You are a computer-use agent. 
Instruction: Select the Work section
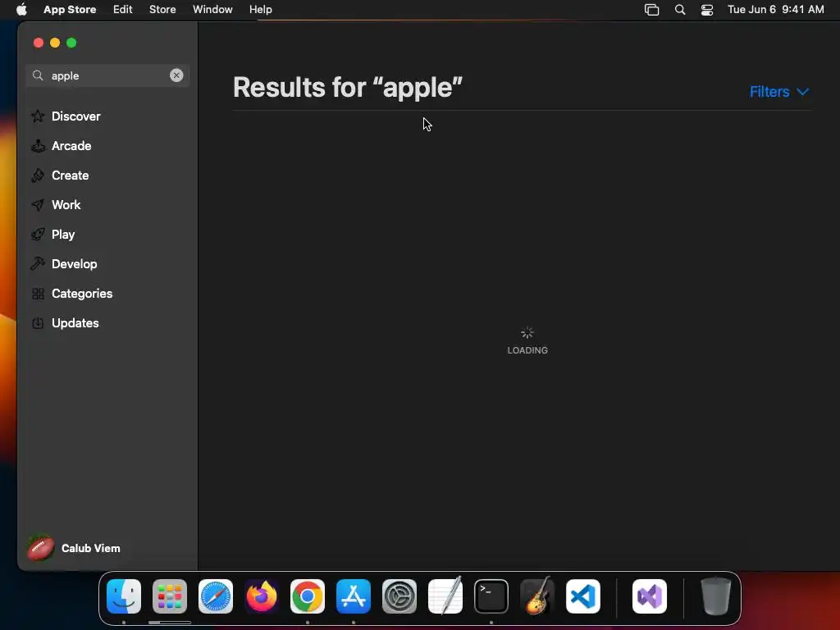66,204
